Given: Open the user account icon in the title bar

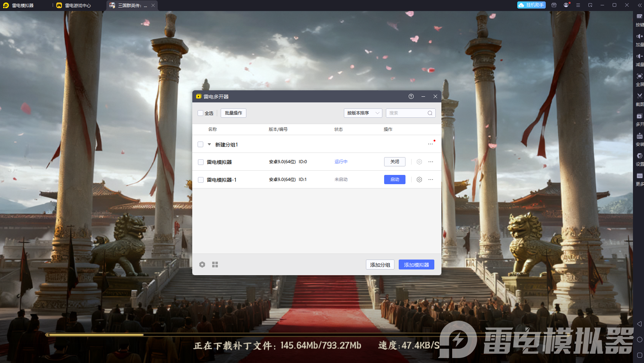Looking at the screenshot, I should 566,5.
